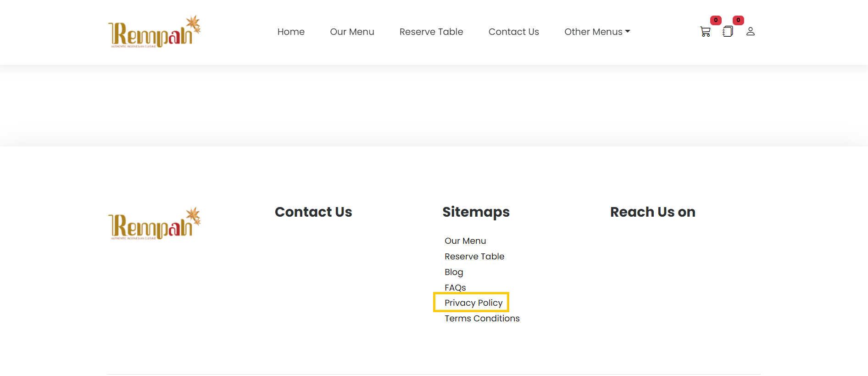Click the Sitemaps footer heading
The height and width of the screenshot is (376, 868).
click(x=476, y=212)
